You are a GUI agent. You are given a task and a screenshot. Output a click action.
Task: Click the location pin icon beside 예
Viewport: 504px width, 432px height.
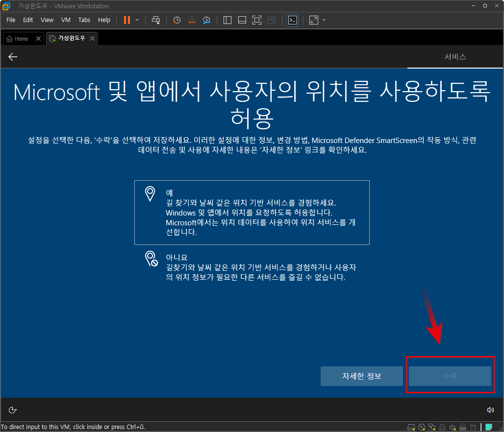click(150, 194)
